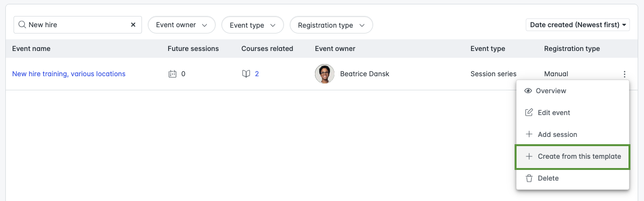
Task: Choose Overview from the context menu
Action: [x=573, y=91]
